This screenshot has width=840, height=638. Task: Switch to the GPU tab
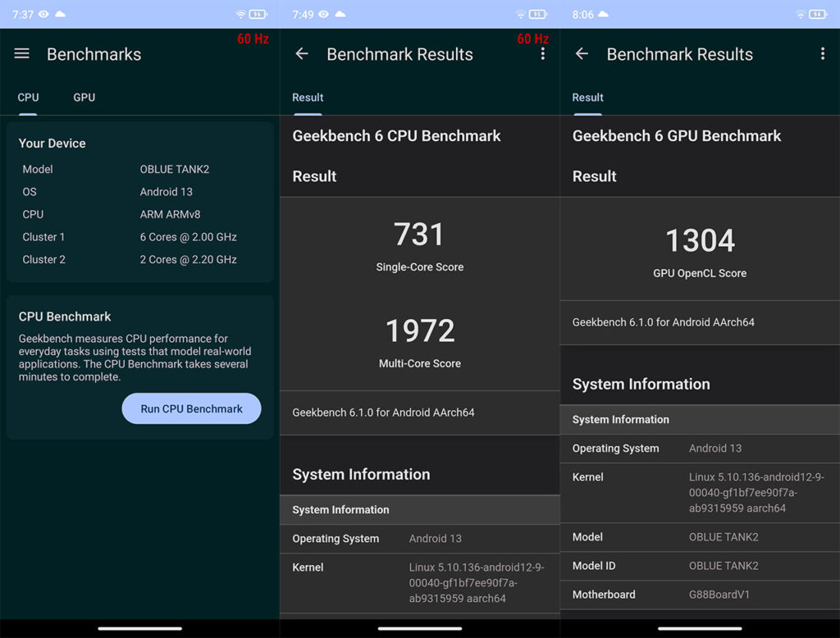pyautogui.click(x=84, y=98)
